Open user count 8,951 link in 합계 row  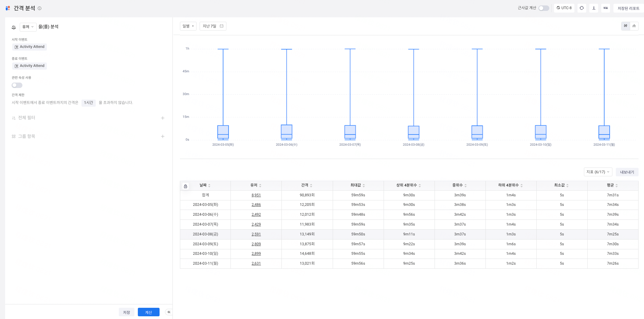pyautogui.click(x=256, y=195)
